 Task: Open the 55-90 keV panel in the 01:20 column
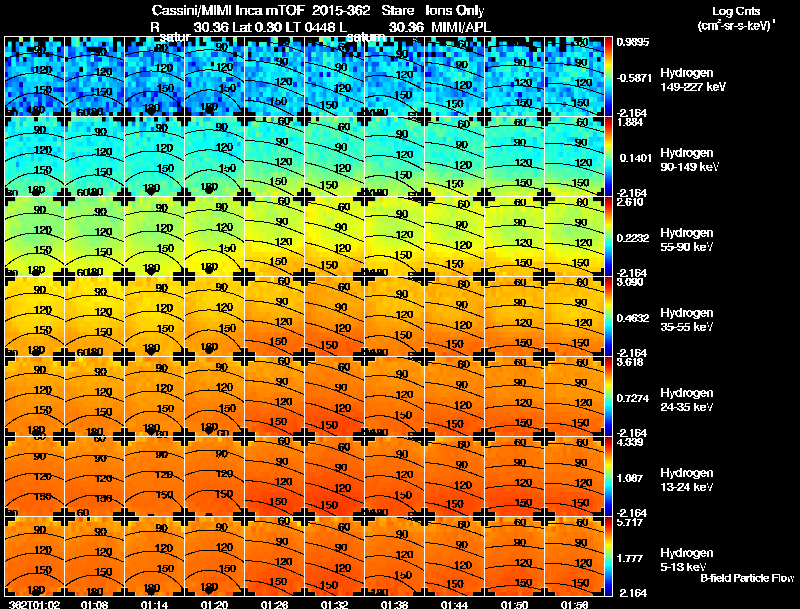[215, 236]
